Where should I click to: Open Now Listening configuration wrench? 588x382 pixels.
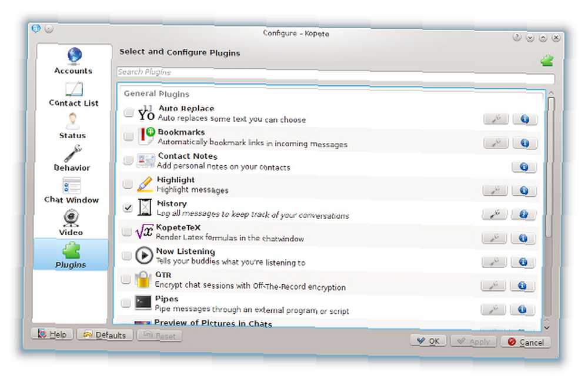click(494, 262)
